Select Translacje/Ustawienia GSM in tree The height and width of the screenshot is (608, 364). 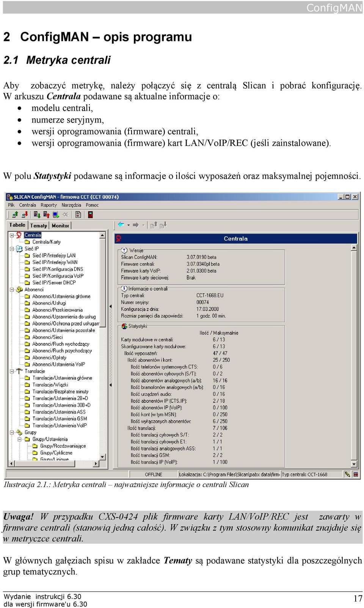tap(60, 419)
